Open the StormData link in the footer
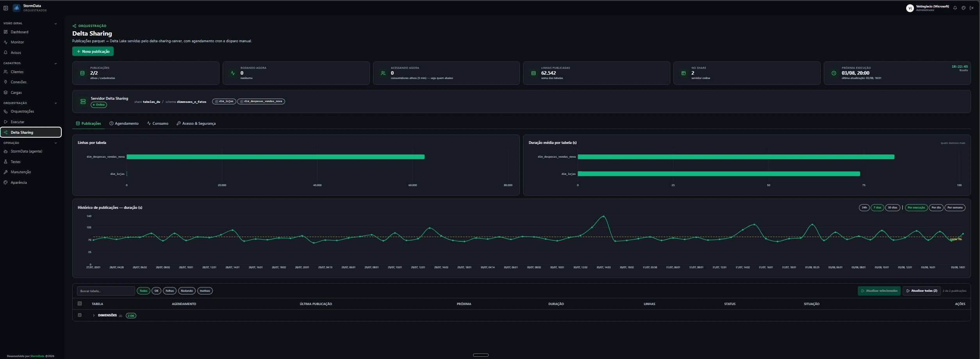 (x=37, y=356)
